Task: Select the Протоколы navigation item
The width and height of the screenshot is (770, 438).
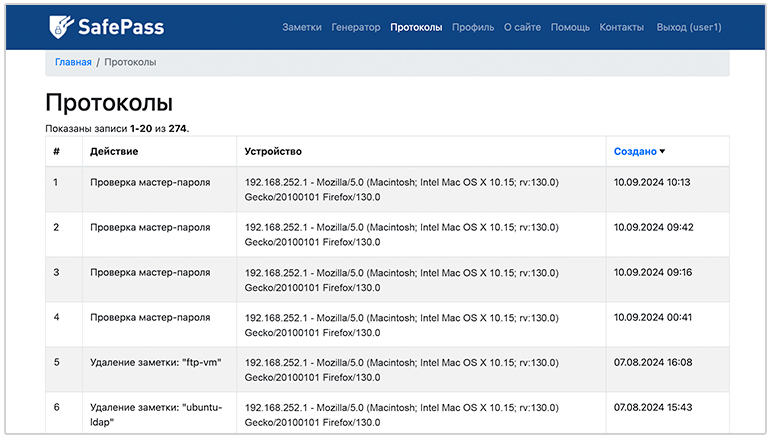Action: 416,27
